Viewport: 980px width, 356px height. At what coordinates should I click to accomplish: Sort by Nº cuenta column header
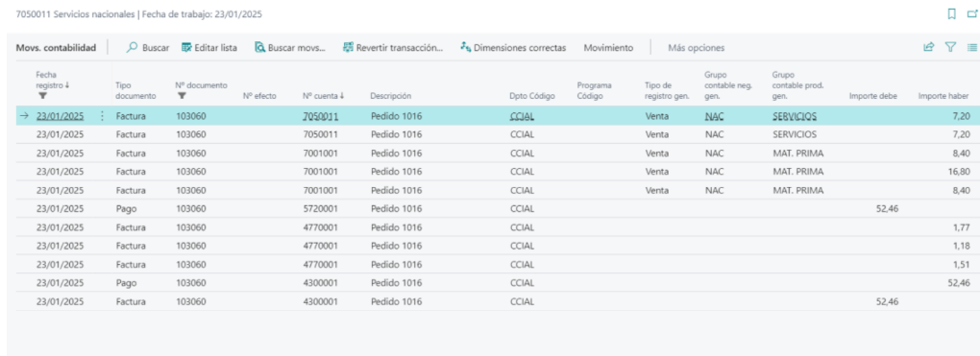[323, 96]
